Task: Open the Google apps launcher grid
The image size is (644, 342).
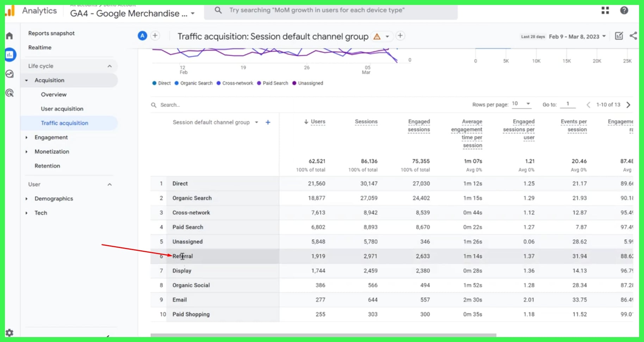Action: 605,11
